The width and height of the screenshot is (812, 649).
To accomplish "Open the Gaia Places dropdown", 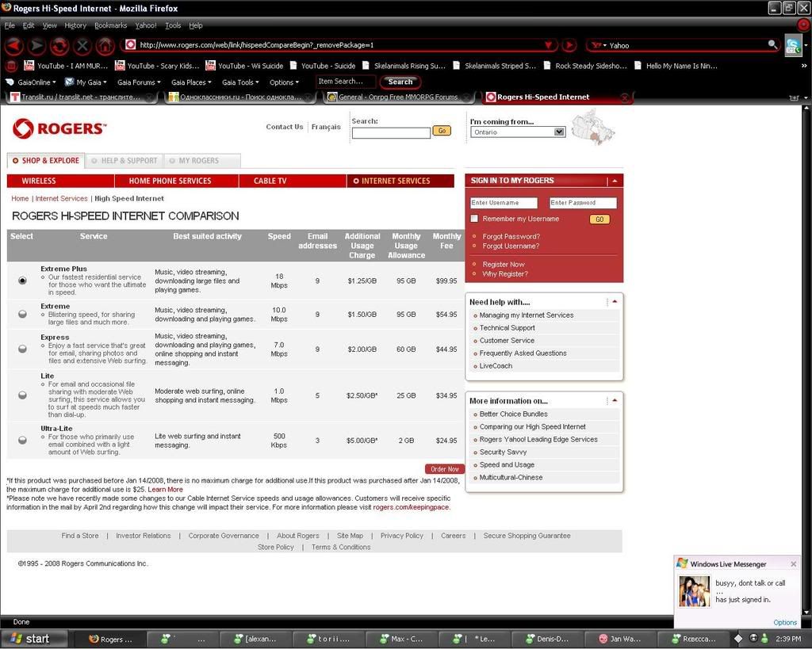I will click(x=191, y=82).
